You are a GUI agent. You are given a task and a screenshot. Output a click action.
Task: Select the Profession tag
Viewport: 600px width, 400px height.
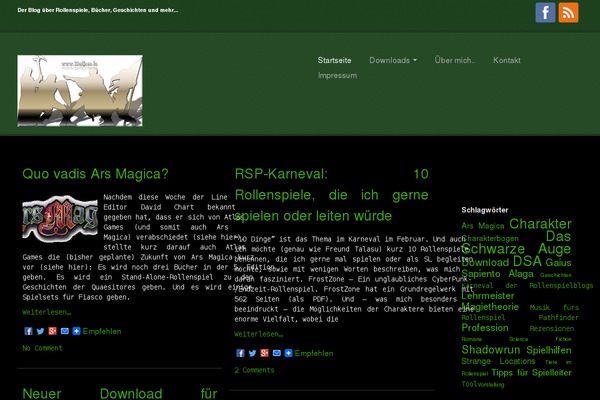point(485,328)
